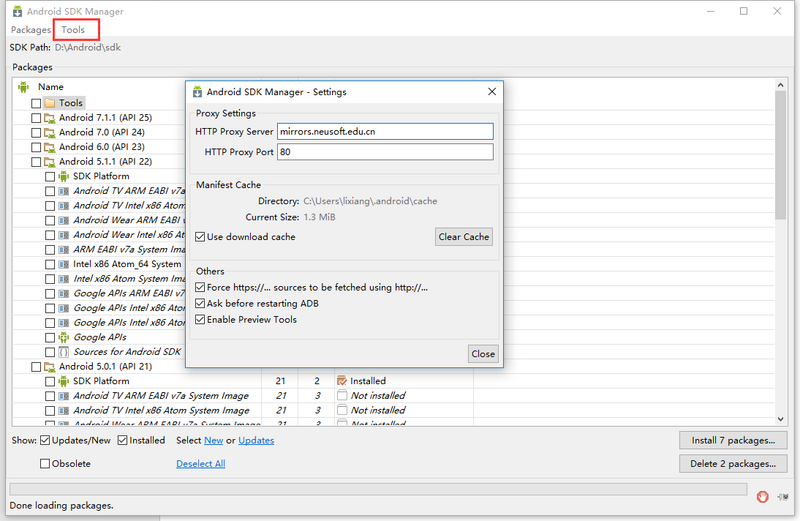This screenshot has height=521, width=800.
Task: Check the Tools folder checkbox
Action: pyautogui.click(x=36, y=103)
